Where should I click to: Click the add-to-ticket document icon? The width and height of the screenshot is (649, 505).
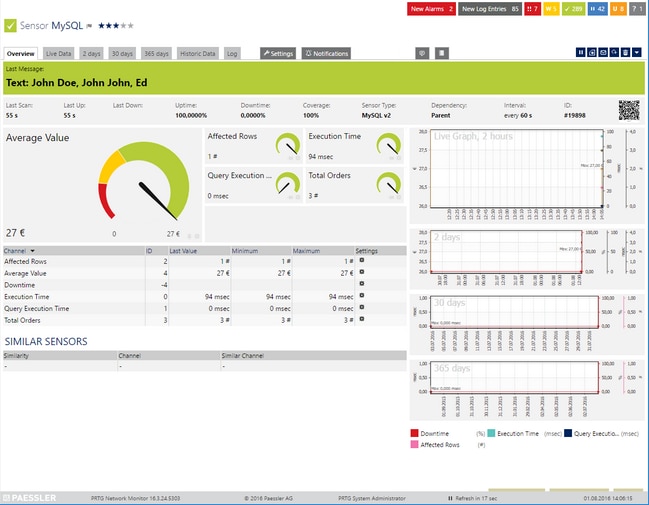592,52
